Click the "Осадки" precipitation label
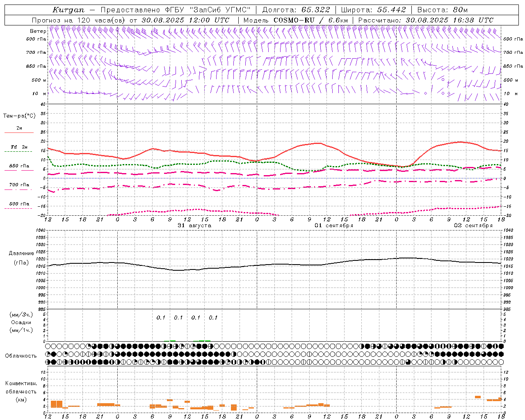This screenshot has width=525, height=420. click(21, 322)
